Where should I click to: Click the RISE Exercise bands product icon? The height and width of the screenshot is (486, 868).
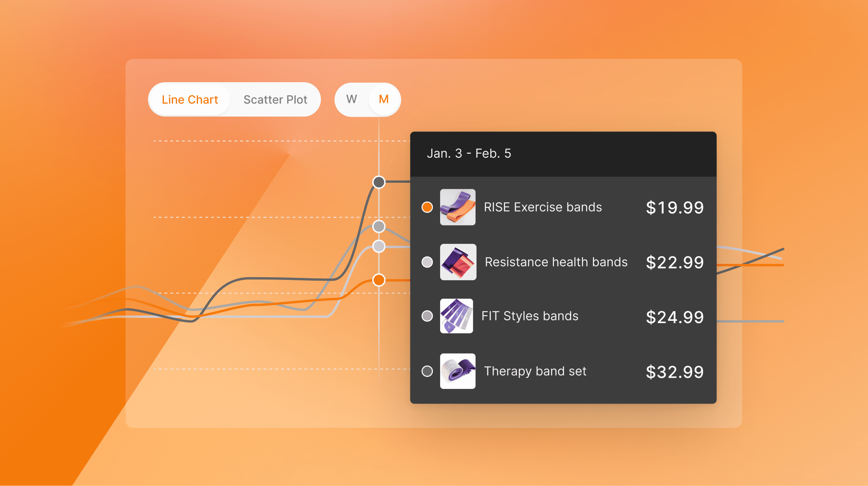tap(458, 207)
